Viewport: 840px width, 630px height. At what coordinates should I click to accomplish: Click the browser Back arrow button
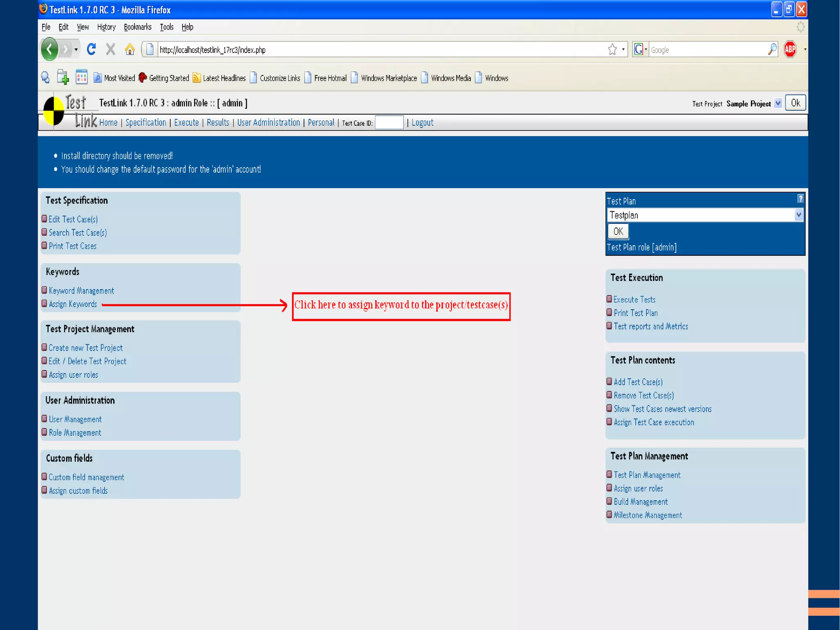[x=50, y=49]
